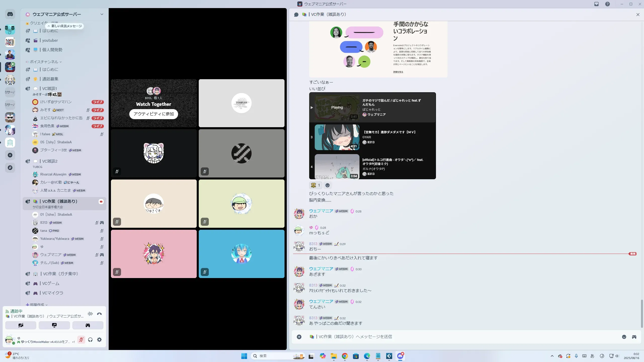Viewport: 644px width, 362px height.
Task: Jump to 新しい未読メッセージ indicator
Action: 65,26
